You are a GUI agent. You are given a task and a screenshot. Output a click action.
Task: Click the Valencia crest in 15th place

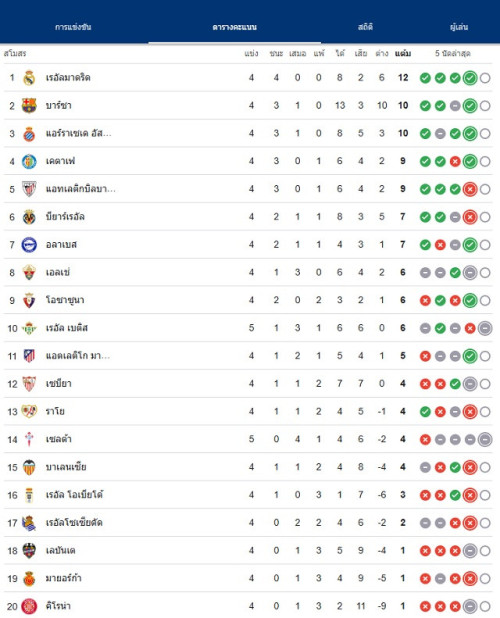29,467
